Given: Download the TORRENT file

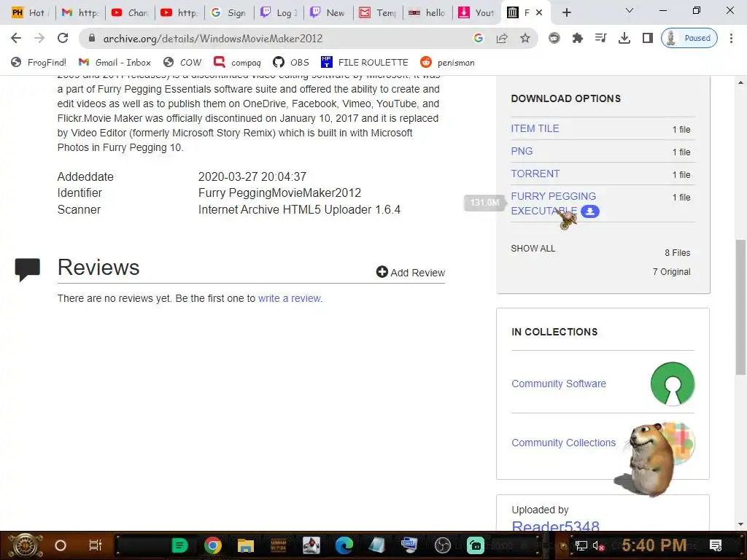Looking at the screenshot, I should pos(535,174).
